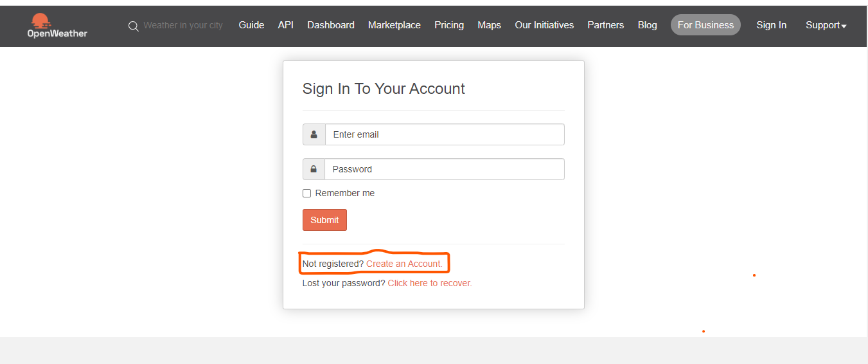Select Pricing in the navigation bar

coord(449,25)
